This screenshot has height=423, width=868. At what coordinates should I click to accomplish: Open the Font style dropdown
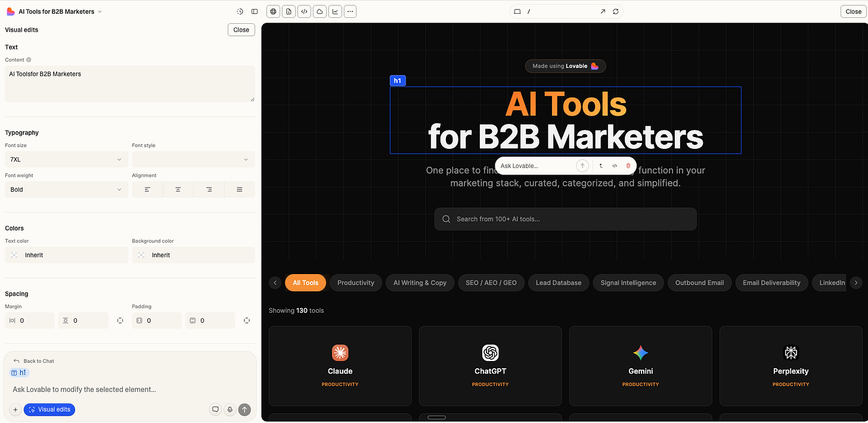coord(193,160)
